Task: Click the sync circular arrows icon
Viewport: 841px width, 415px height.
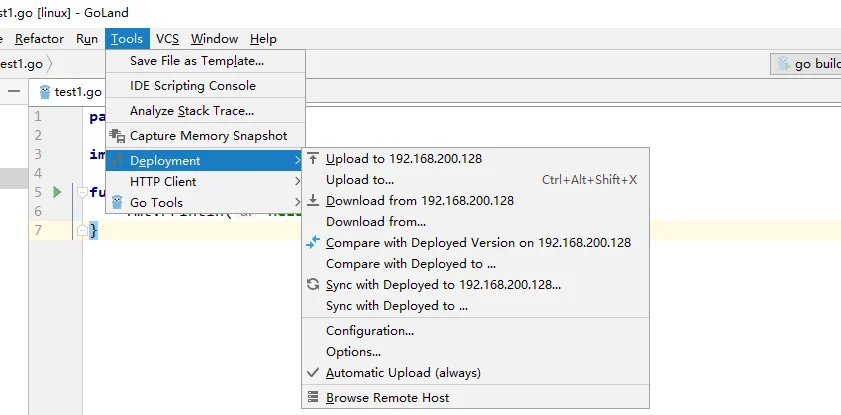Action: click(x=313, y=284)
